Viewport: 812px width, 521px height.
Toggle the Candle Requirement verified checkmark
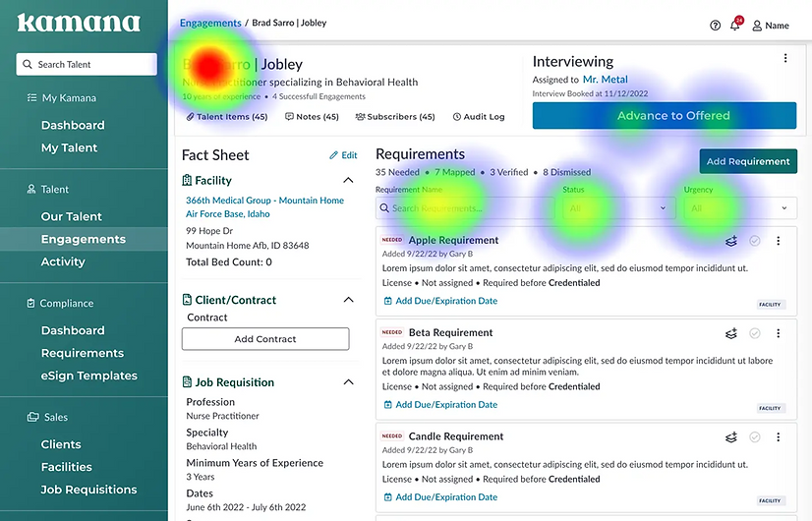[755, 437]
